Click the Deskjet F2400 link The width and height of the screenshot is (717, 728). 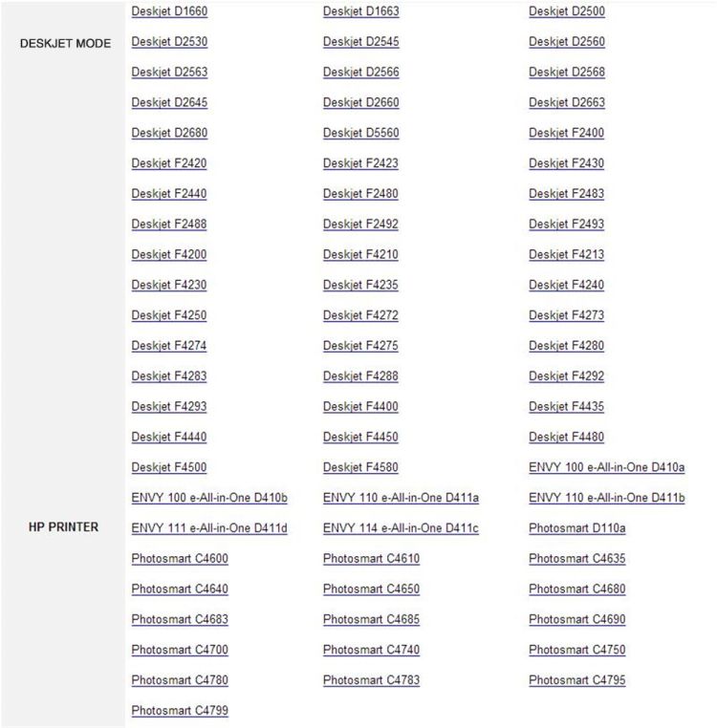point(566,133)
